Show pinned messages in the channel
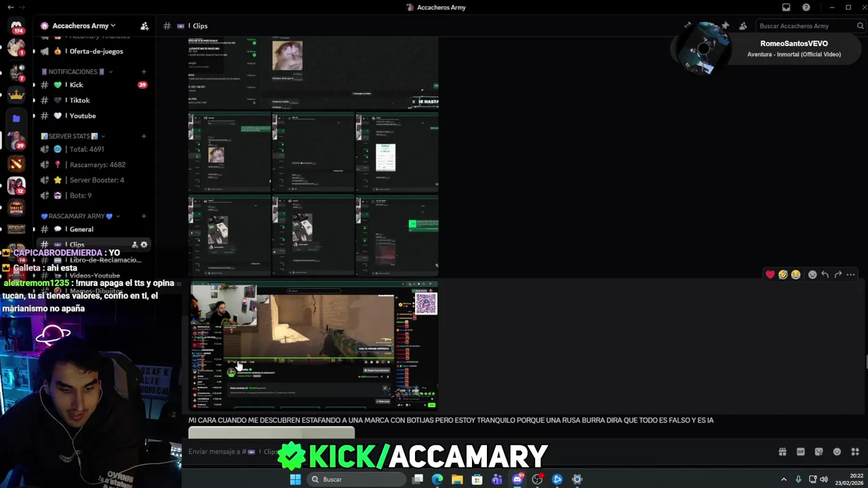868x488 pixels. point(725,26)
